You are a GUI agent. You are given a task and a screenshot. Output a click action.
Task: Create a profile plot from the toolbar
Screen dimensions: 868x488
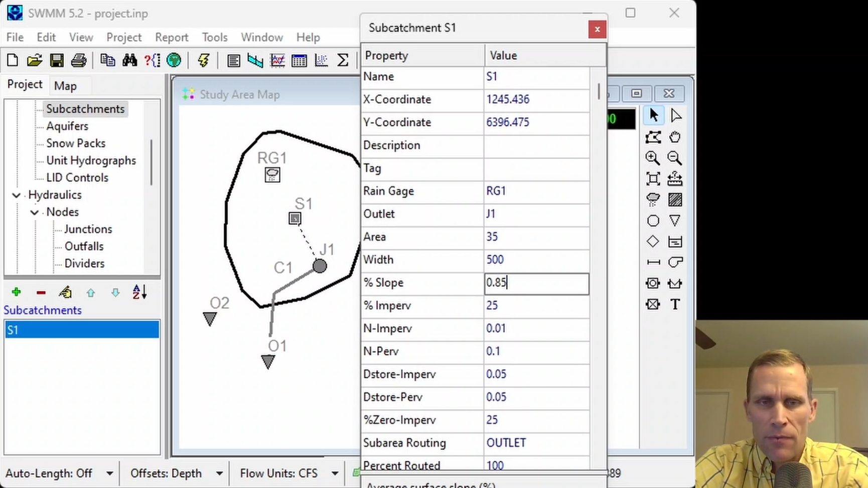click(255, 61)
